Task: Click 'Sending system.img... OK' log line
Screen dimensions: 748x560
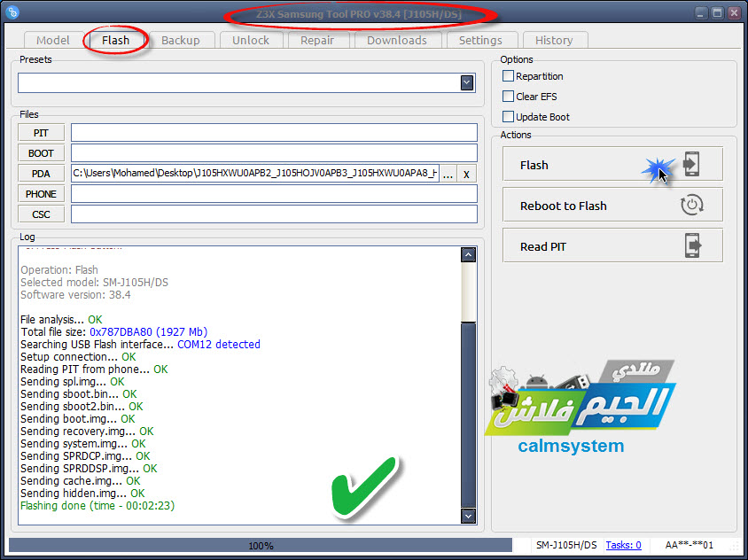Action: pyautogui.click(x=83, y=444)
